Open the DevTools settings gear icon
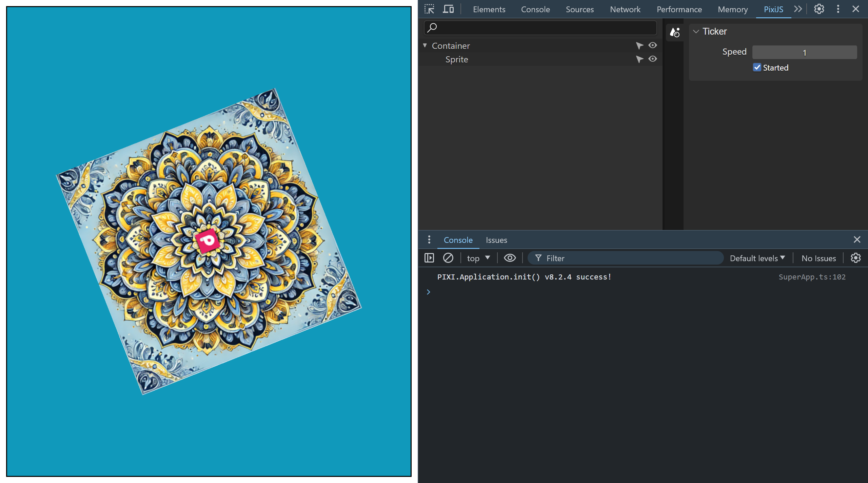The image size is (868, 483). click(x=819, y=8)
